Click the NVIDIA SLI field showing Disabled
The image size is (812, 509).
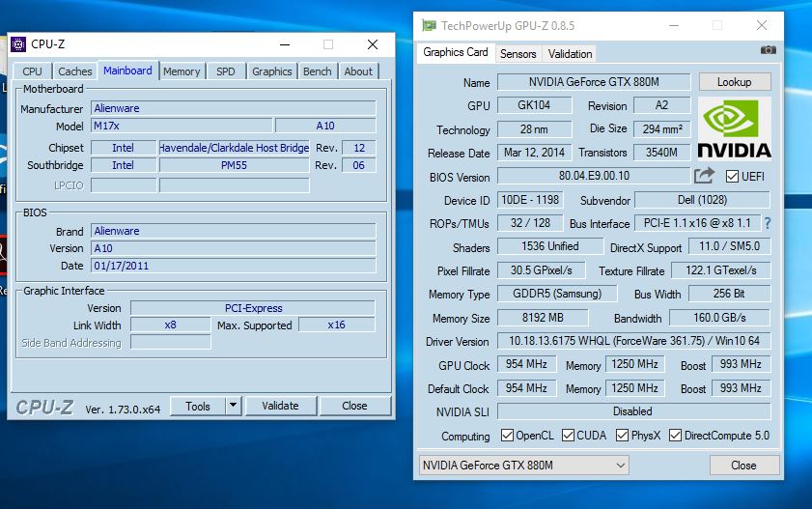633,411
